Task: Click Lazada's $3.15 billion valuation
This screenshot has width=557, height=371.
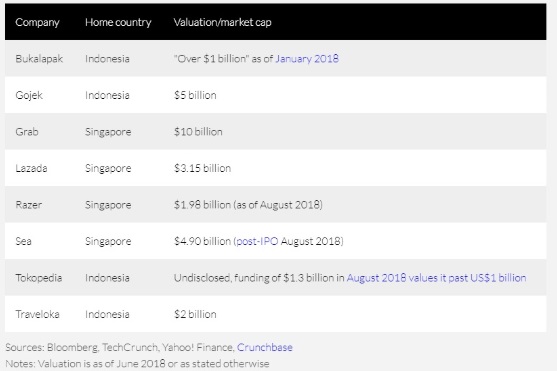Action: [202, 168]
